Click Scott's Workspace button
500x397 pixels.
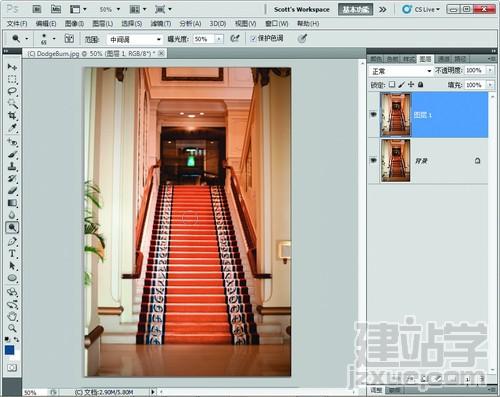coord(302,10)
